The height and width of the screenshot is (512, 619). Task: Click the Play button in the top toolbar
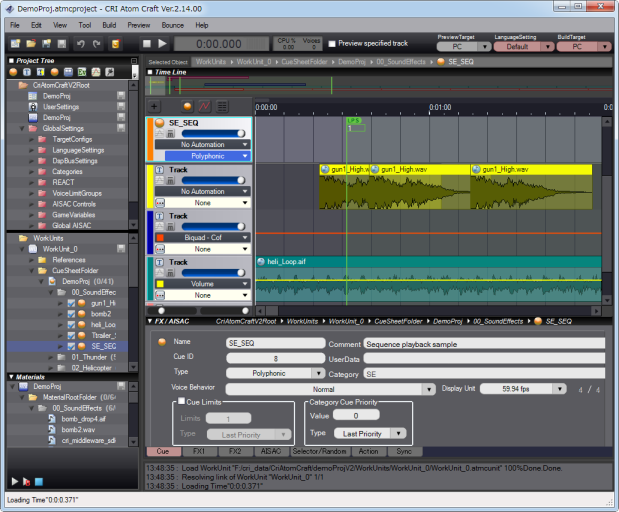pos(163,44)
